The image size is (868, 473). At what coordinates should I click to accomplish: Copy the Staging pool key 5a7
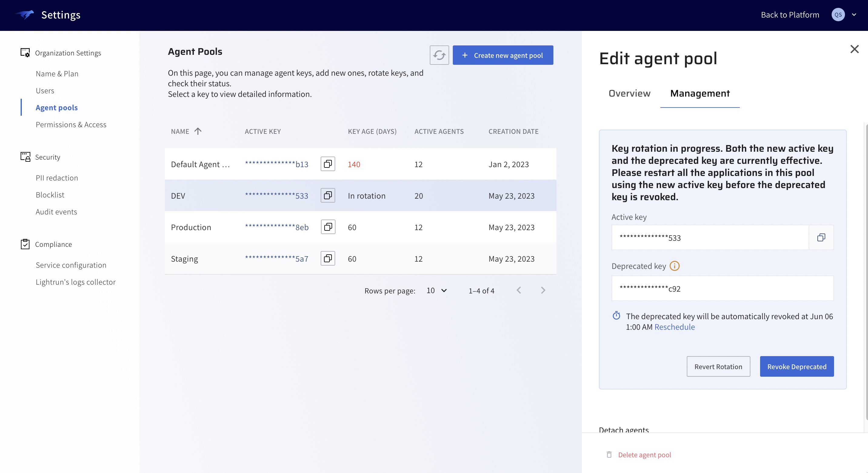click(328, 259)
